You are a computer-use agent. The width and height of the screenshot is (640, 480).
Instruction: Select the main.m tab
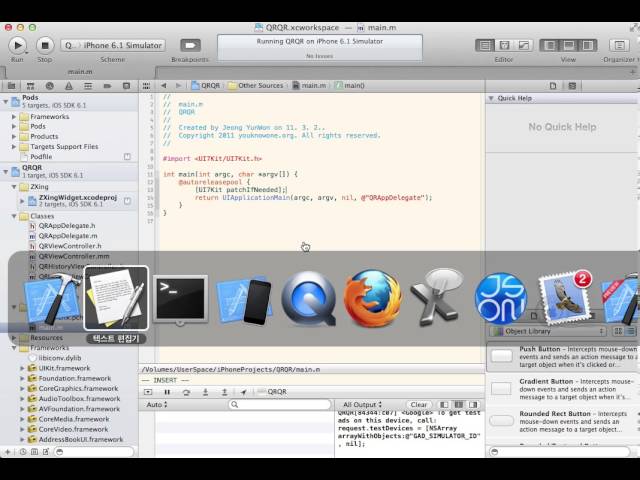(80, 72)
